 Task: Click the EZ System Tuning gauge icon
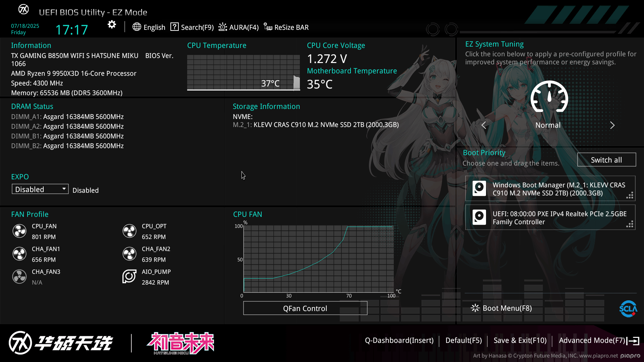tap(549, 97)
